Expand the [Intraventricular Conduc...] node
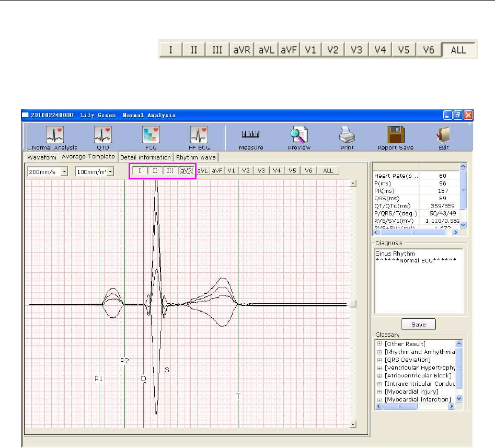 [x=379, y=384]
